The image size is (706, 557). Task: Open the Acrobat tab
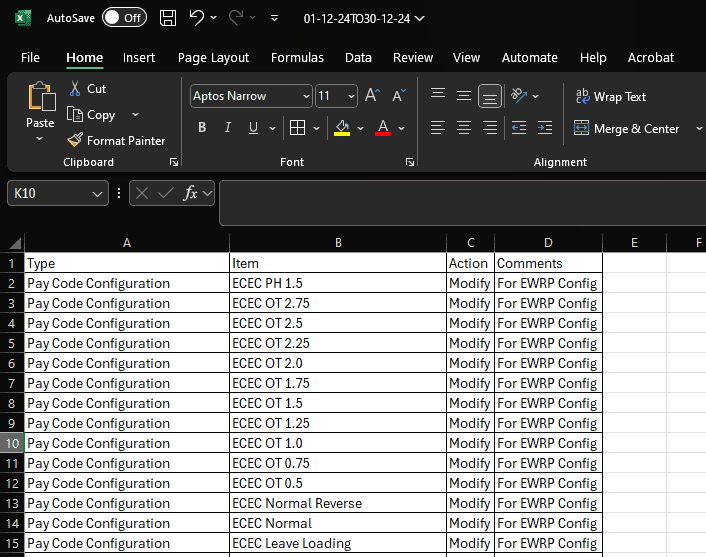[651, 58]
